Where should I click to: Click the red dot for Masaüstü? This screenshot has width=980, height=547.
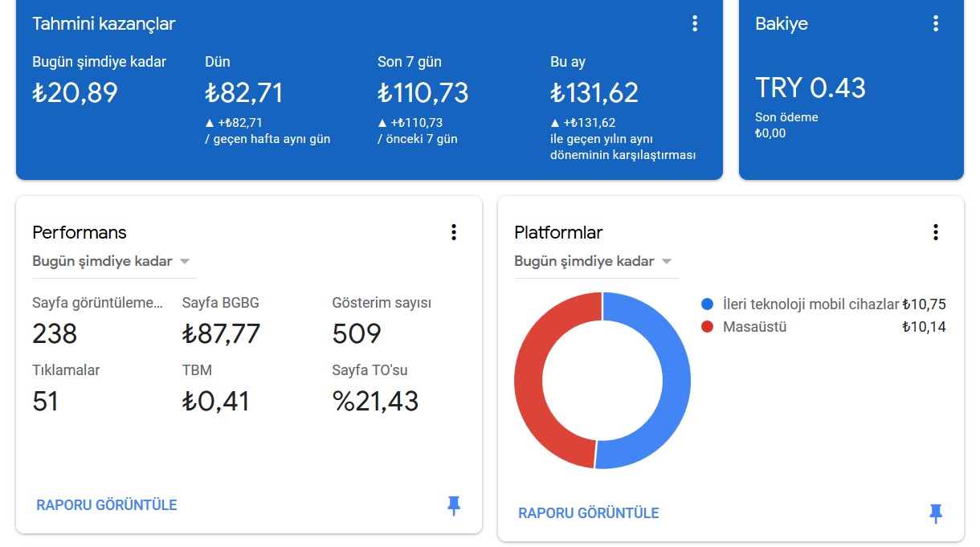pos(707,327)
